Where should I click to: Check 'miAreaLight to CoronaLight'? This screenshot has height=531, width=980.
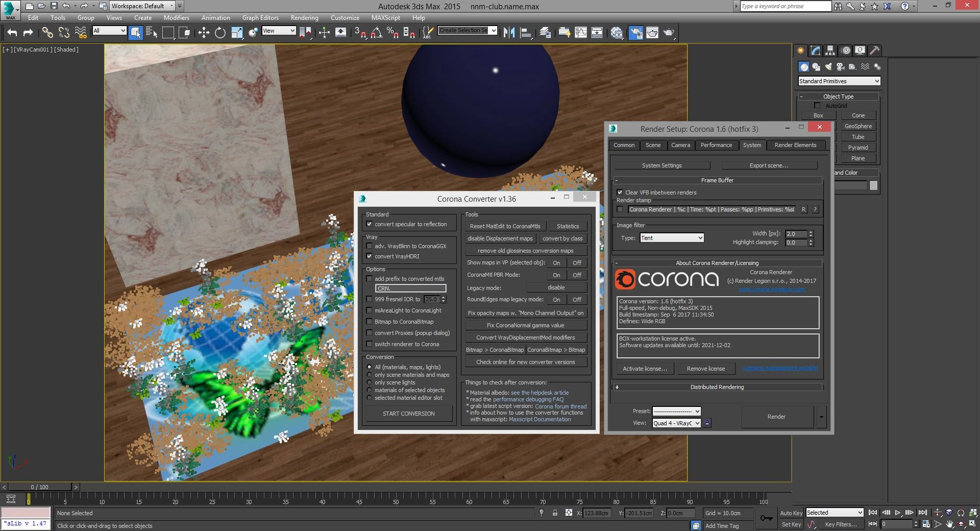(x=369, y=310)
